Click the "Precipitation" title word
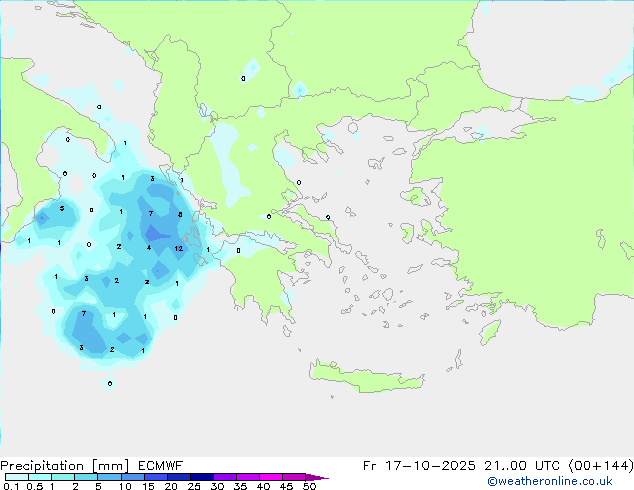 [42, 466]
